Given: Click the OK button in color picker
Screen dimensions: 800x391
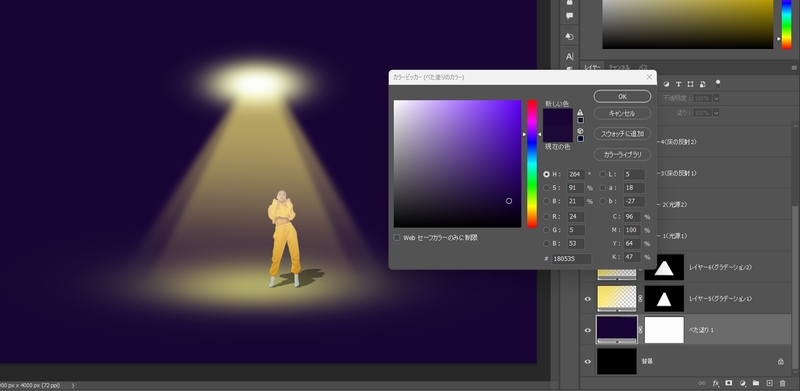Looking at the screenshot, I should (x=622, y=96).
